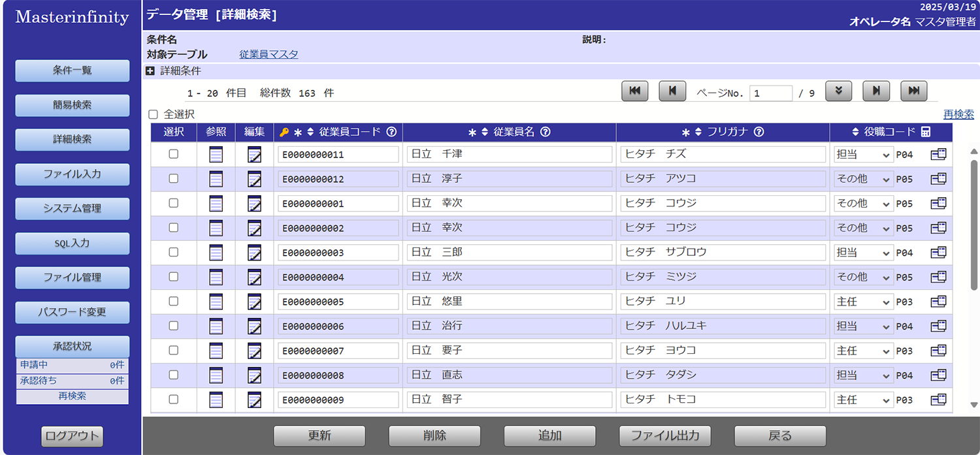Viewport: 980px width, 455px height.
Task: Go to the last page of results
Action: pos(913,91)
